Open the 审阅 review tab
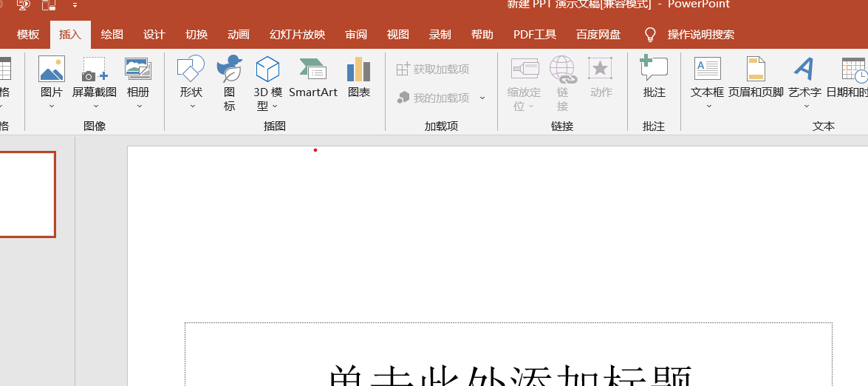This screenshot has height=386, width=868. point(356,35)
